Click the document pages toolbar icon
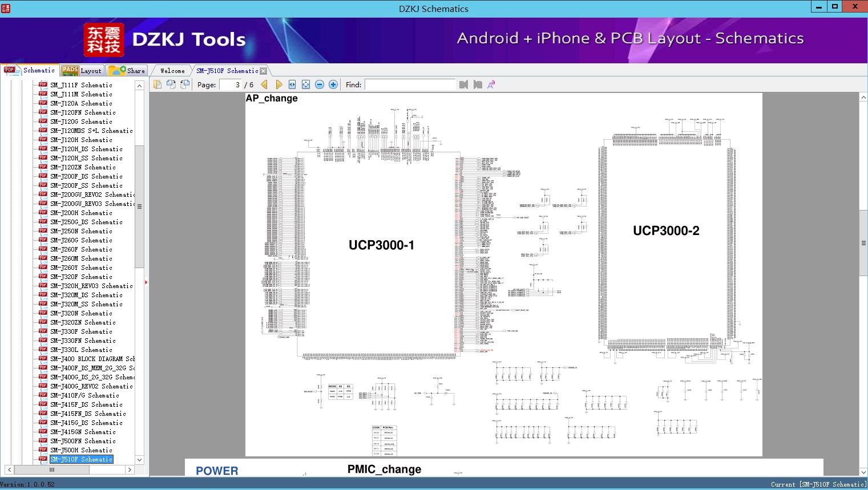This screenshot has width=868, height=490. click(158, 84)
